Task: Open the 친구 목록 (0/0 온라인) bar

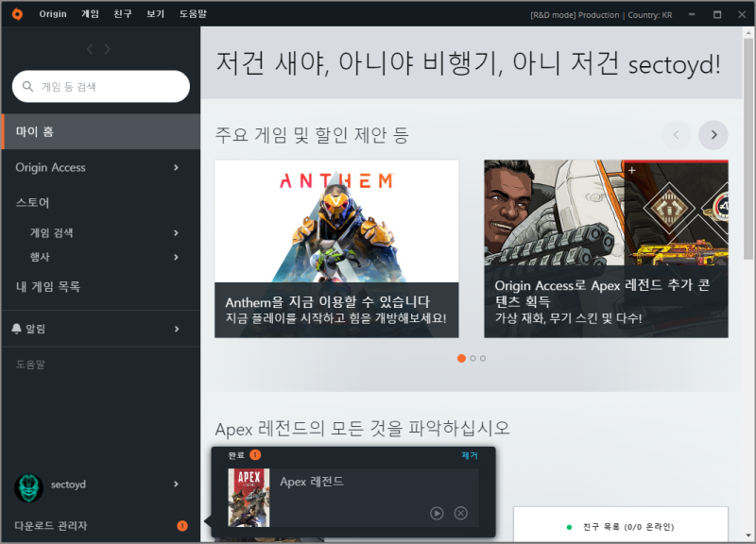Action: 621,525
